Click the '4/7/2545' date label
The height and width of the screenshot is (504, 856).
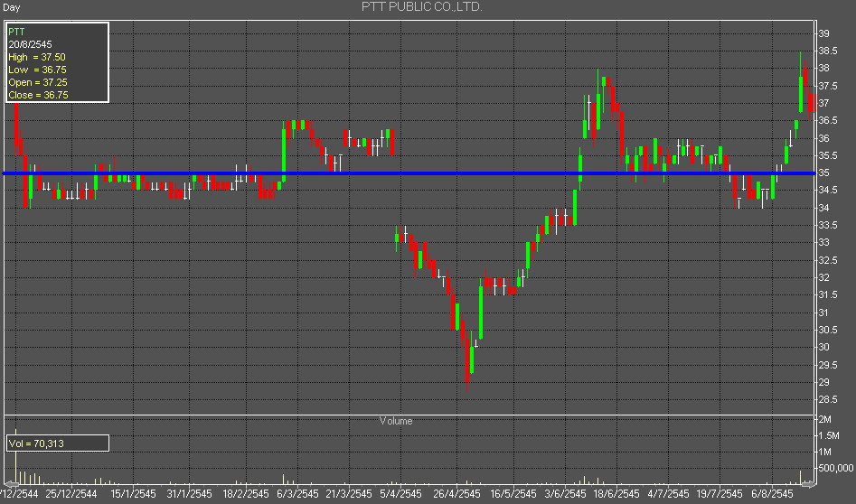point(668,494)
